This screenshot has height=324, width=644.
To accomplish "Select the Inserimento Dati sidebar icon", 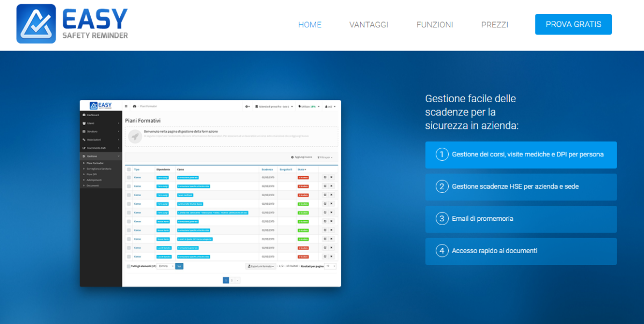I will pyautogui.click(x=84, y=148).
